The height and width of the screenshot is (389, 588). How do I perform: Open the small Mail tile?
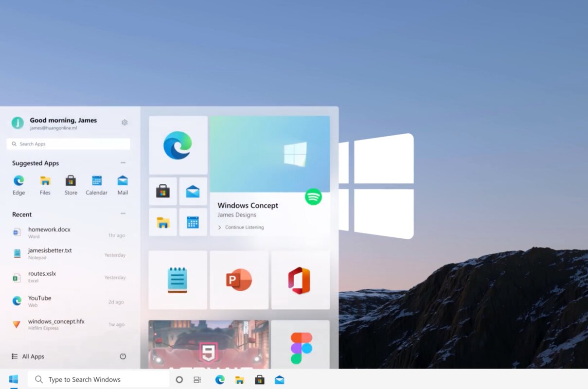(193, 191)
